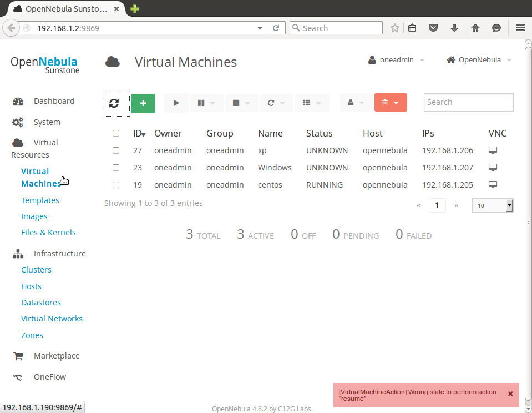The image size is (532, 413).
Task: Open VNC console for centos VM
Action: pos(492,185)
